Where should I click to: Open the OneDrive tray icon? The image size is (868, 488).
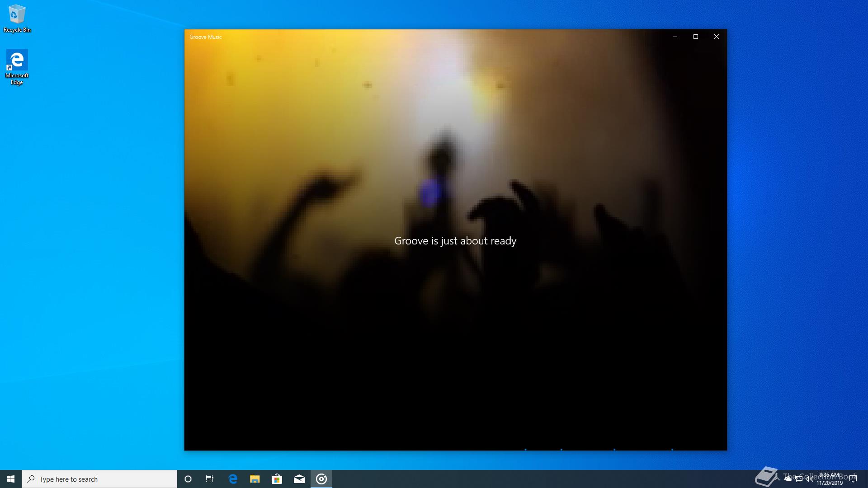[x=788, y=479]
